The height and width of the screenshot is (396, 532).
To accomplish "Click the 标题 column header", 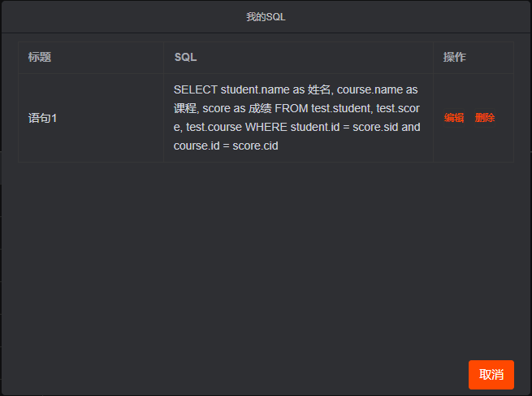I will (40, 58).
